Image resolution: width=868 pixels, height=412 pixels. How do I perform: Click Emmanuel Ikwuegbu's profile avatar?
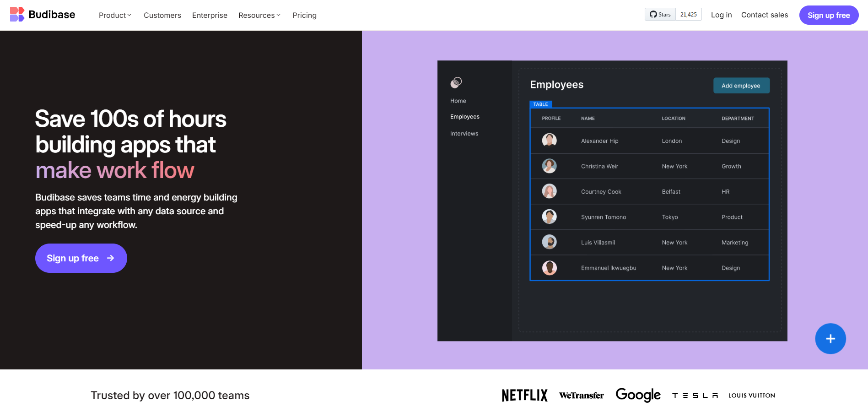click(549, 267)
